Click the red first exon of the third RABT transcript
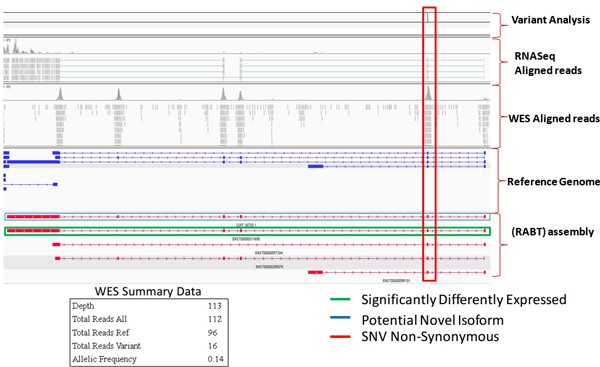 pyautogui.click(x=56, y=244)
